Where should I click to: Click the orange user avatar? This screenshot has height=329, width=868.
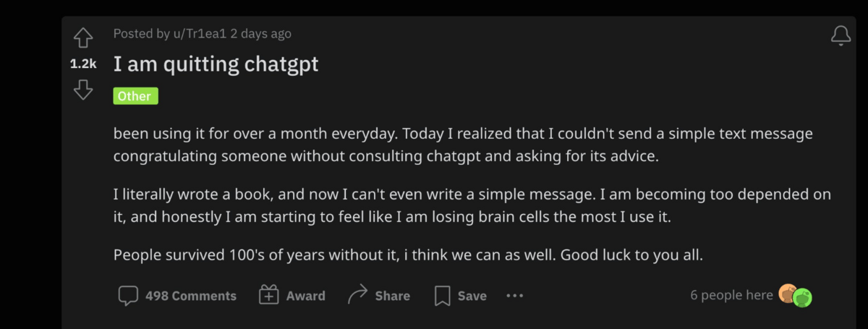[x=788, y=294]
